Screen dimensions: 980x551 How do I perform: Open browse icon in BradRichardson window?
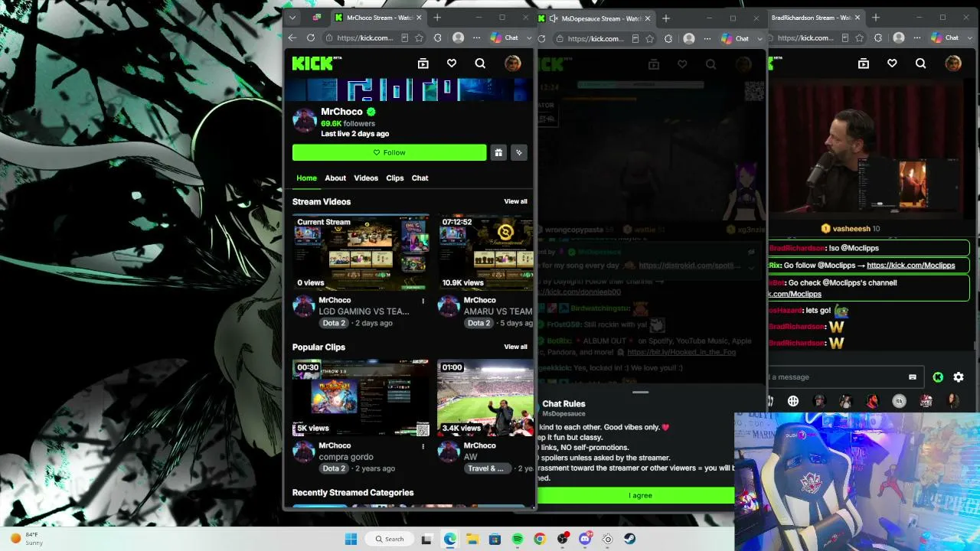click(x=864, y=64)
